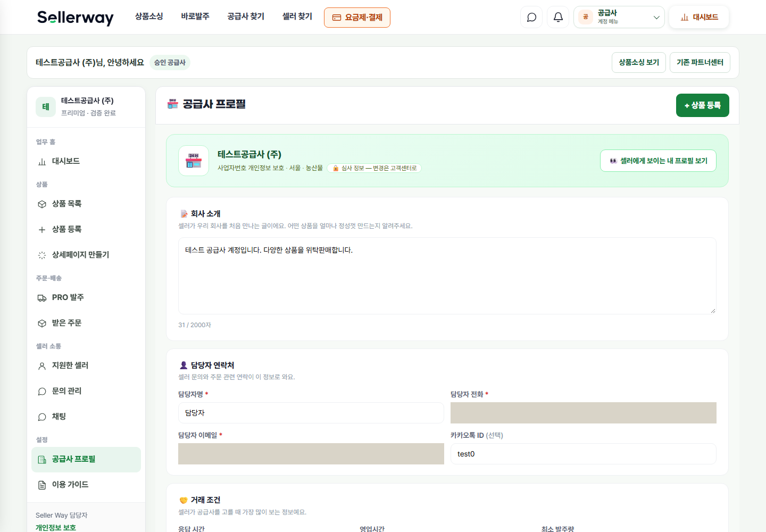Click 기존 파트너센터 button
This screenshot has height=532, width=766.
[700, 62]
